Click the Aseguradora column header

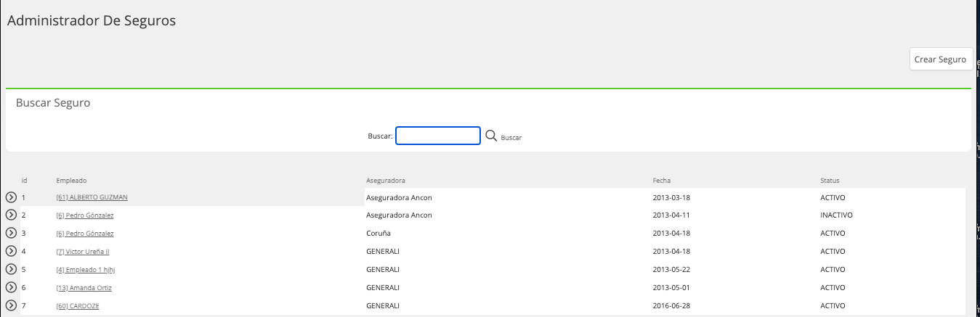(386, 180)
